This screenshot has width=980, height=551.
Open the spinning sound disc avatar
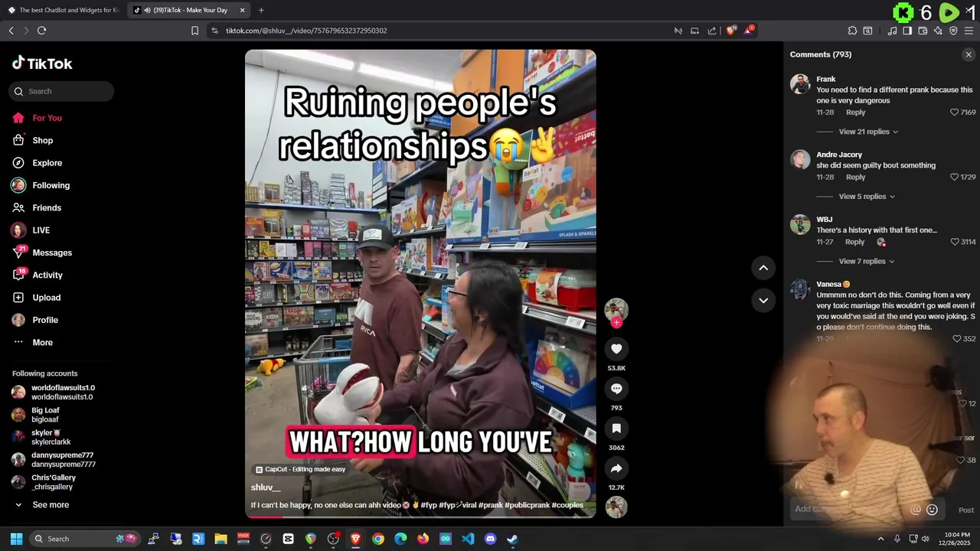point(616,507)
